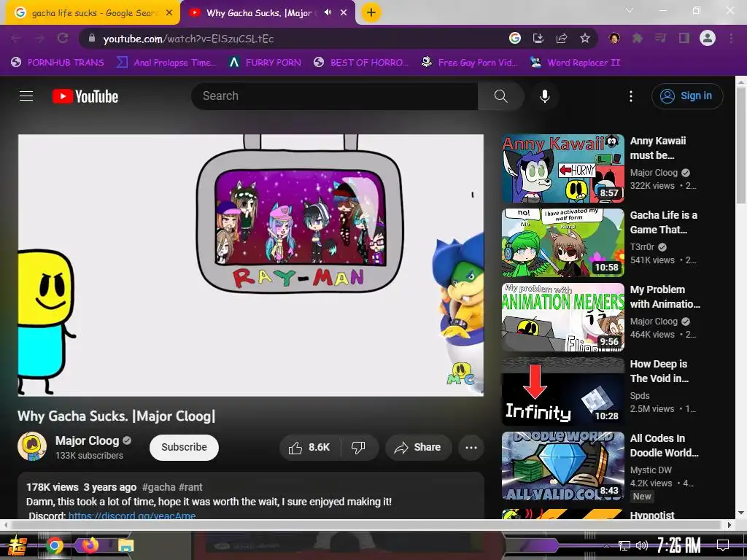The image size is (747, 560).
Task: Open the YouTube hamburger guide menu
Action: tap(26, 96)
